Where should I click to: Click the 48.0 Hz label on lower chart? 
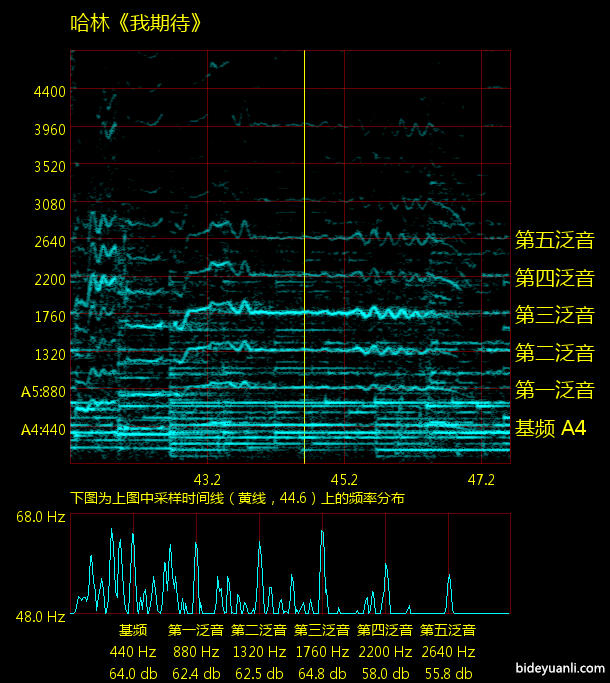pyautogui.click(x=40, y=616)
